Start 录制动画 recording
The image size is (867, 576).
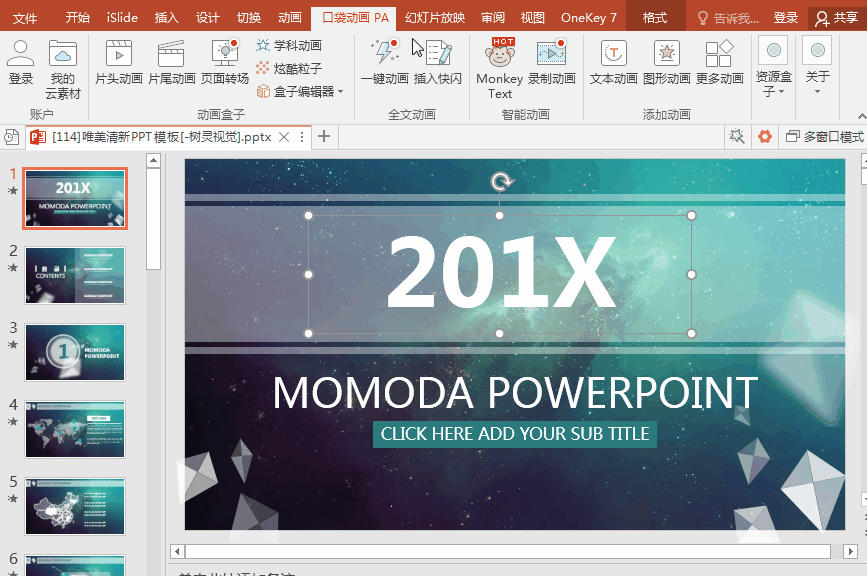pos(551,62)
